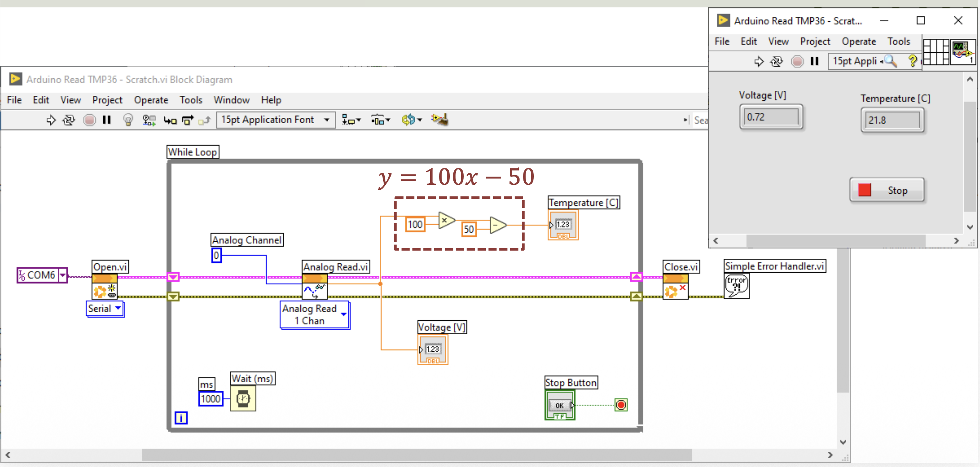The height and width of the screenshot is (467, 980).
Task: Open Distribute Objects dropdown
Action: pyautogui.click(x=380, y=120)
